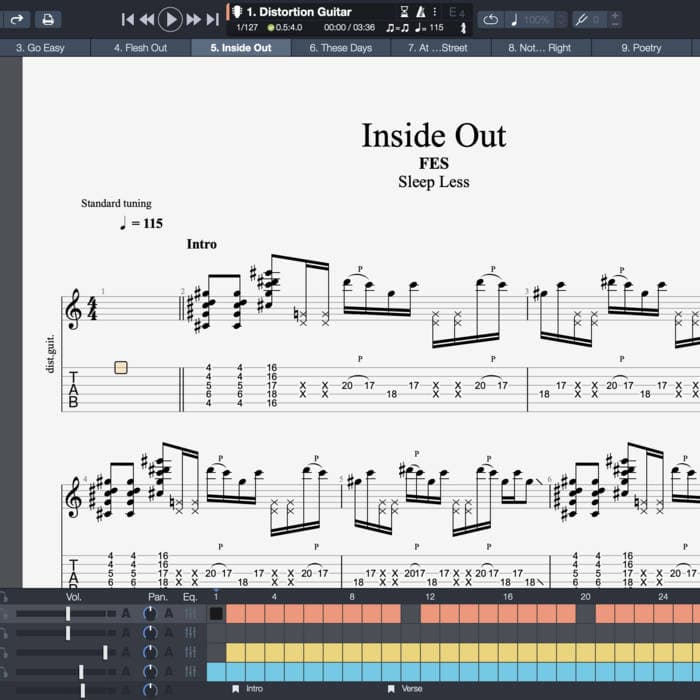Viewport: 700px width, 700px height.
Task: Enable loop playback
Action: (490, 20)
